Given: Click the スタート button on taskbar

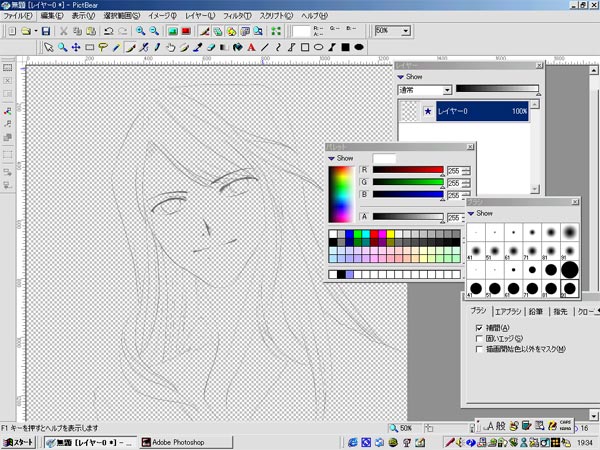Looking at the screenshot, I should [x=20, y=442].
